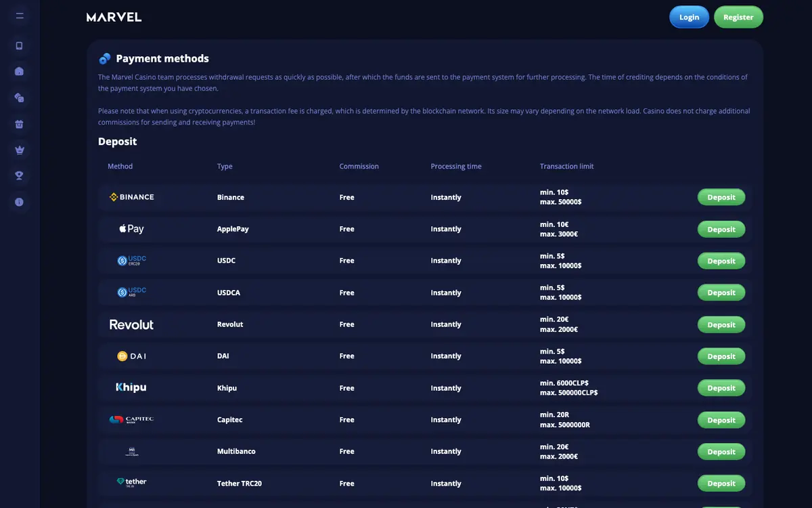Click the USDC ERC20 logo
The width and height of the screenshot is (812, 508).
[x=132, y=260]
